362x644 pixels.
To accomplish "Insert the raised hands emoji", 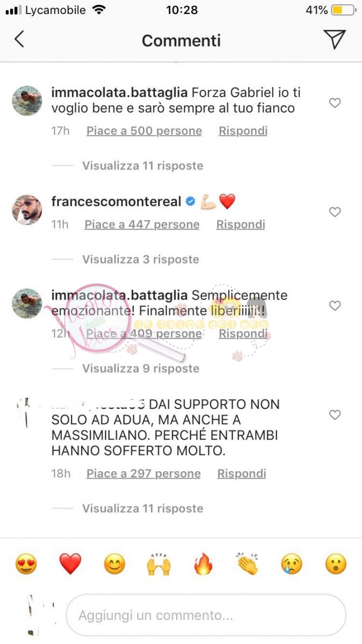I will coord(158,564).
